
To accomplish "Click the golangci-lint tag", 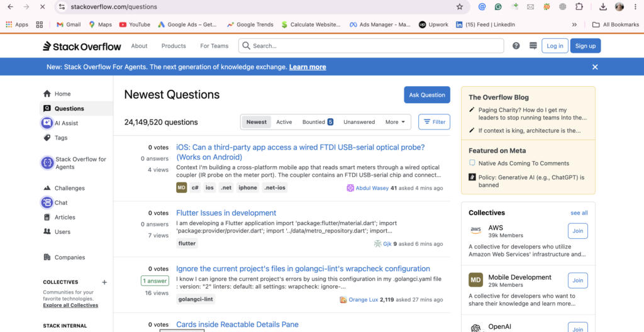I will click(x=196, y=299).
